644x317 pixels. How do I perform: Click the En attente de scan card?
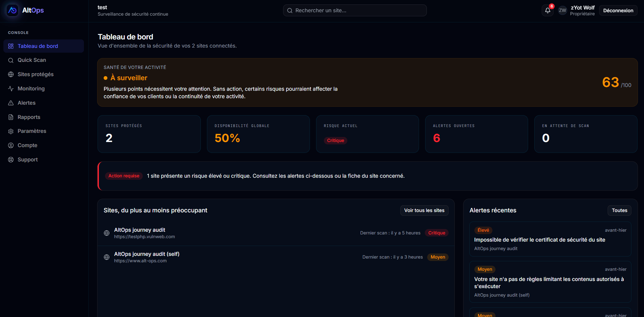pyautogui.click(x=586, y=134)
